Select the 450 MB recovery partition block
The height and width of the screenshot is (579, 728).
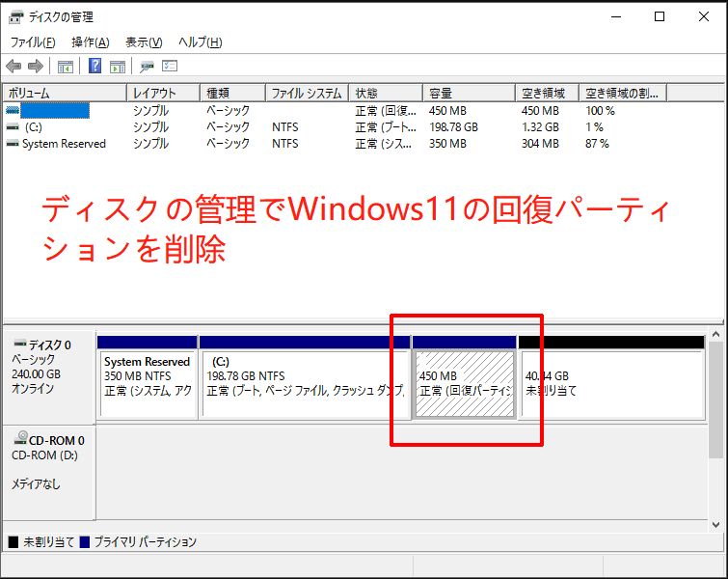465,377
